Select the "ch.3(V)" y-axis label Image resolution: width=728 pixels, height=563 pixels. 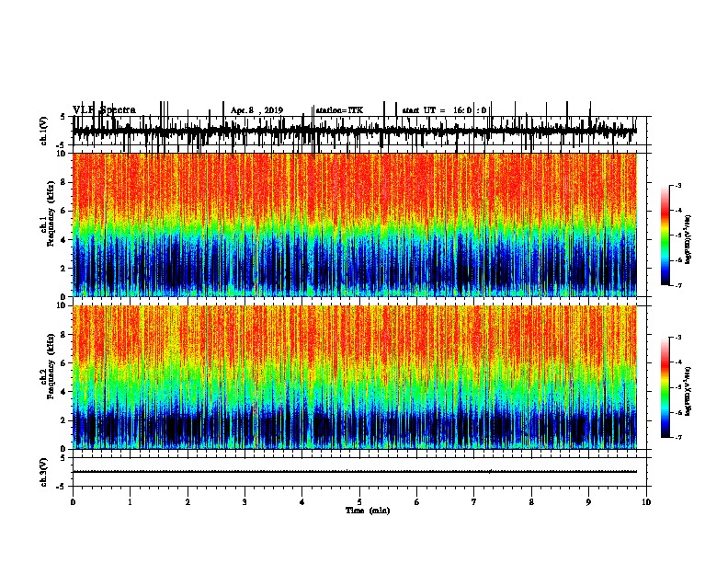(44, 472)
